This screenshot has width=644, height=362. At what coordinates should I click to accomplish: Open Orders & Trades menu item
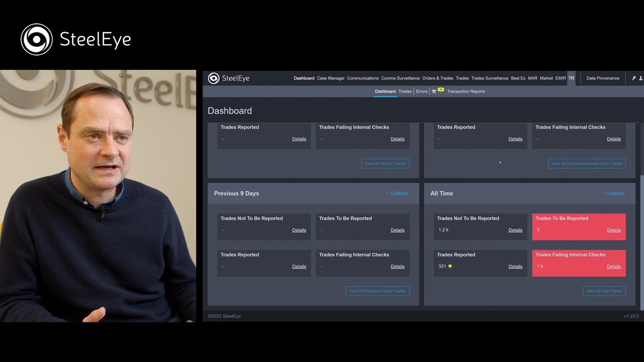point(438,78)
